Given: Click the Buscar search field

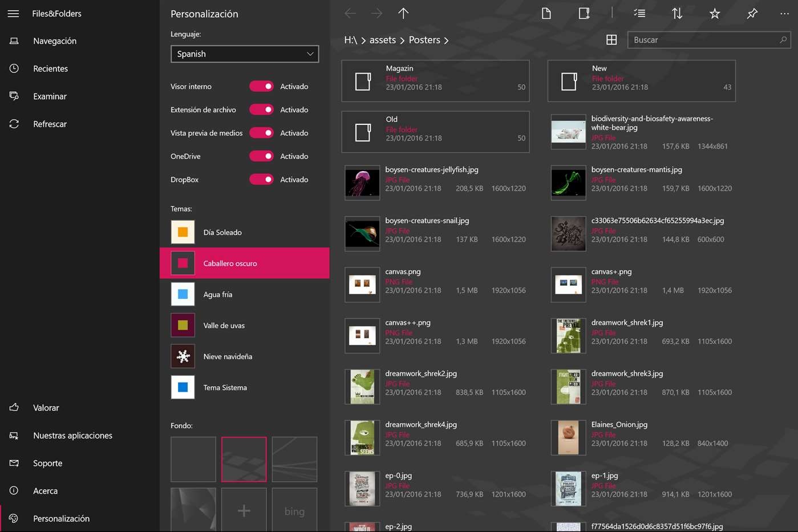Looking at the screenshot, I should 709,40.
